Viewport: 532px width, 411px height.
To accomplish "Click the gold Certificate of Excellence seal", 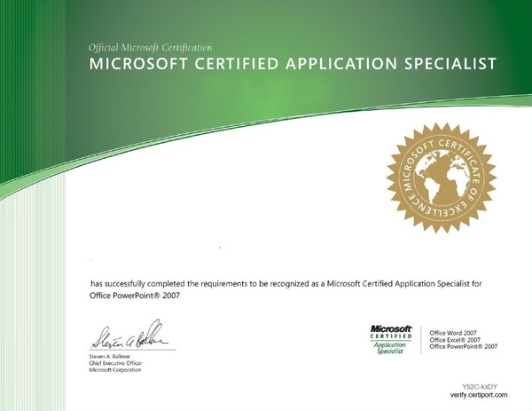I will [442, 178].
